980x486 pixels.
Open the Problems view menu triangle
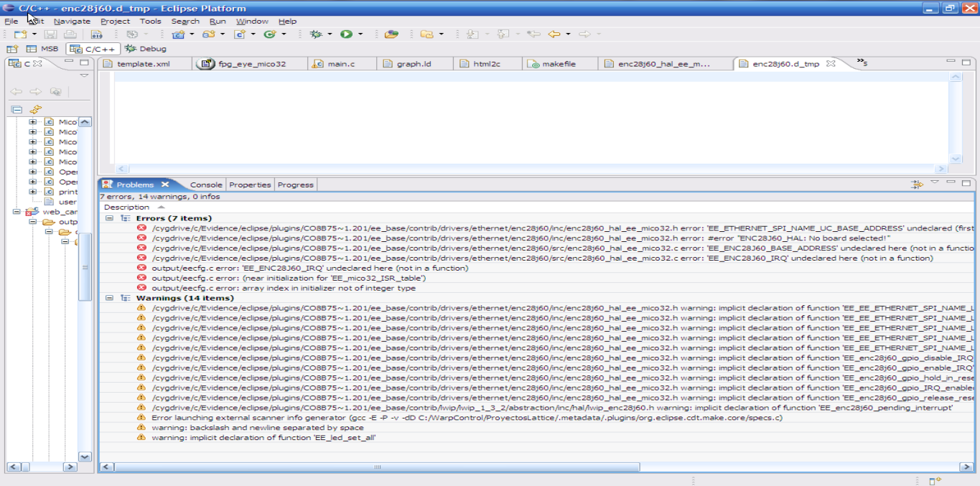pyautogui.click(x=935, y=183)
